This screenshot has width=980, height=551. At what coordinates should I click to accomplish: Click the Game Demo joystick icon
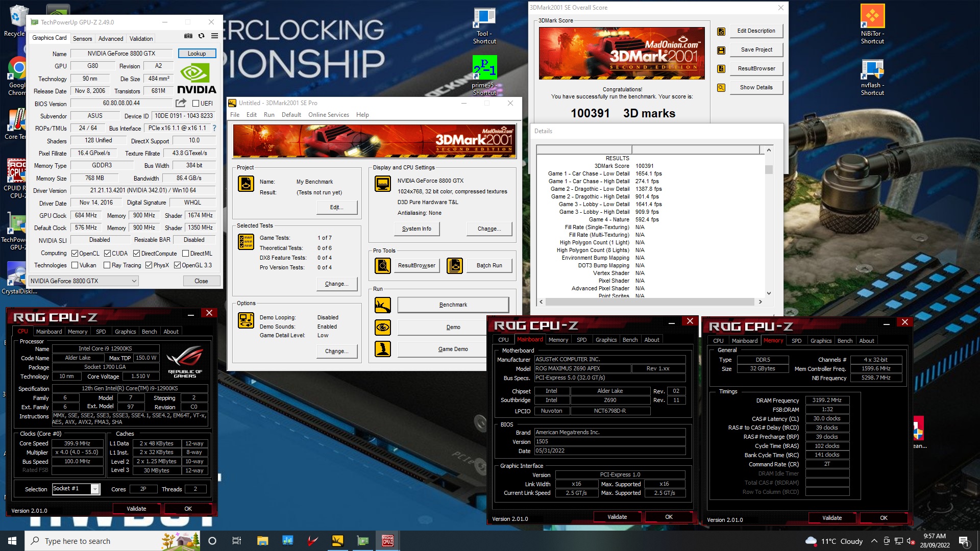tap(383, 349)
